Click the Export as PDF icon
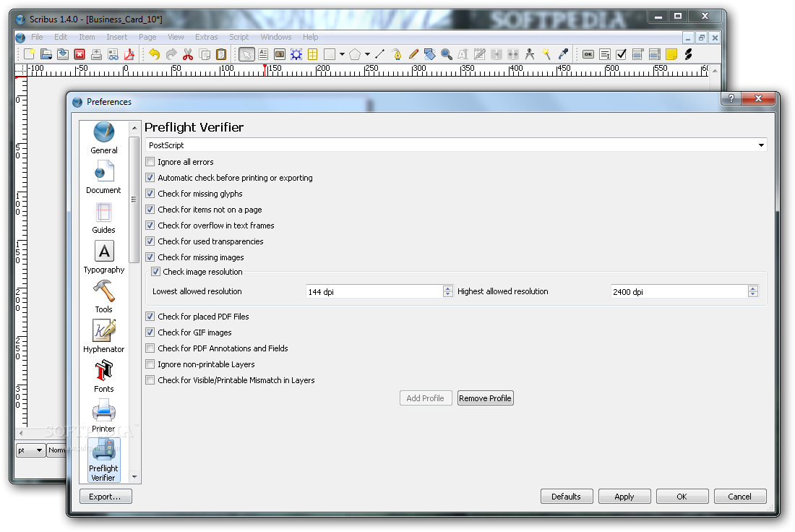795x532 pixels. point(129,54)
